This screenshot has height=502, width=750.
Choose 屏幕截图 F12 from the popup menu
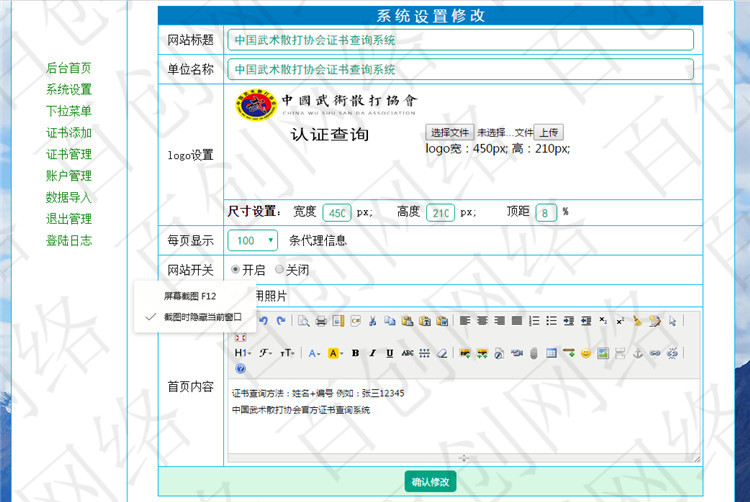pyautogui.click(x=189, y=296)
